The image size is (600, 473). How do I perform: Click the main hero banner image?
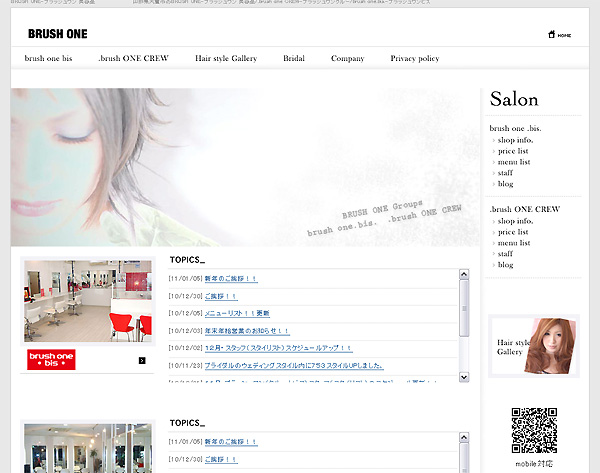point(245,167)
